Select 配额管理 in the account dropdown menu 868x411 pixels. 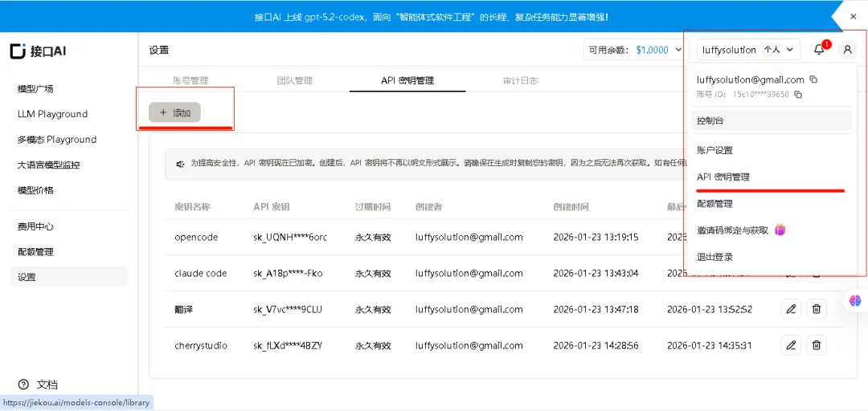point(714,204)
